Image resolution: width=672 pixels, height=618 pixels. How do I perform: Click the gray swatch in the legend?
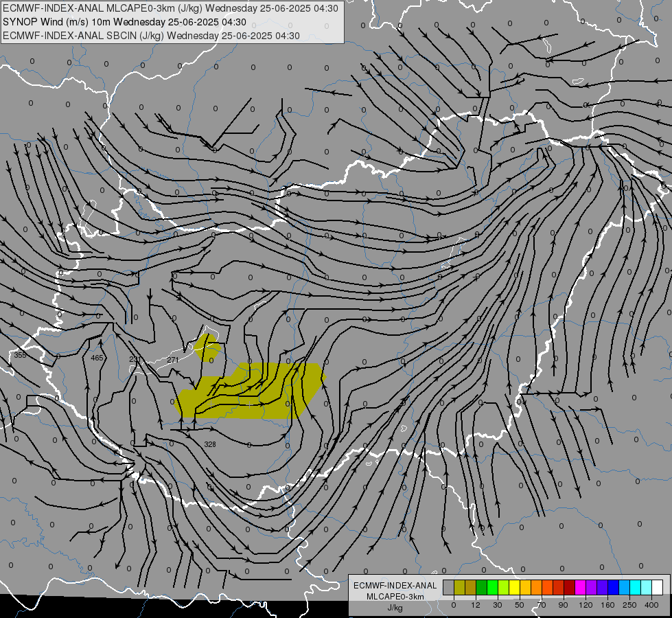[x=449, y=587]
